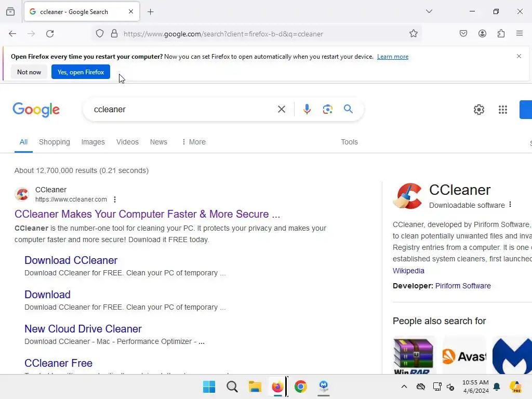
Task: Expand the More search categories menu
Action: pyautogui.click(x=194, y=142)
